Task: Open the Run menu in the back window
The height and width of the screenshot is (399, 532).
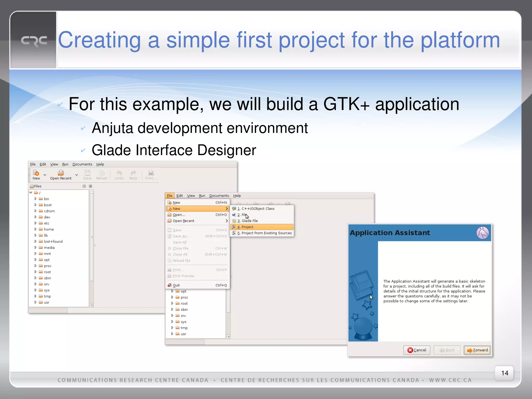Action: [65, 164]
